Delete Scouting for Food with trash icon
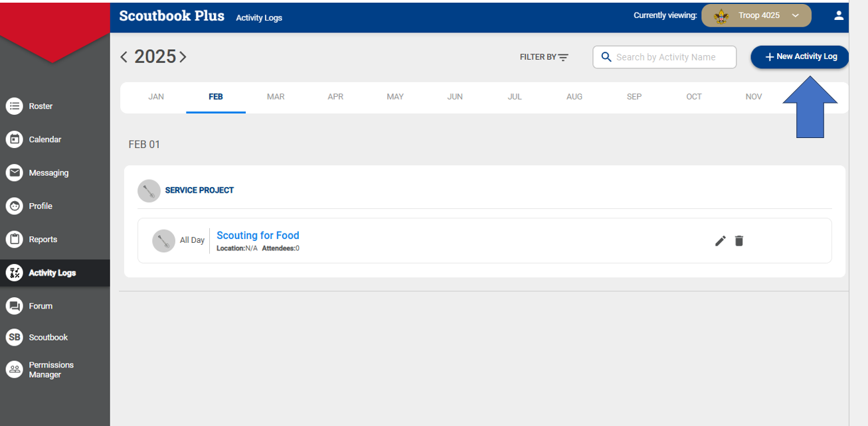868x426 pixels. [x=739, y=241]
